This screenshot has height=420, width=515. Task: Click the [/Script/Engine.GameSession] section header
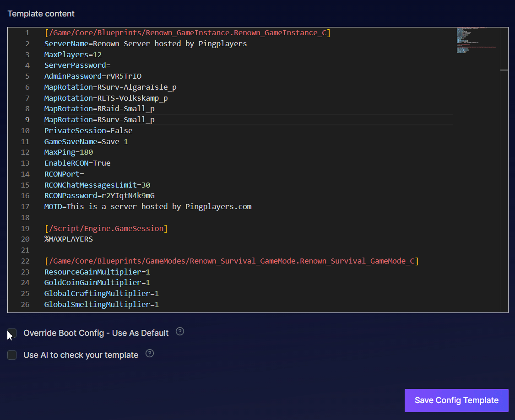[x=106, y=228]
